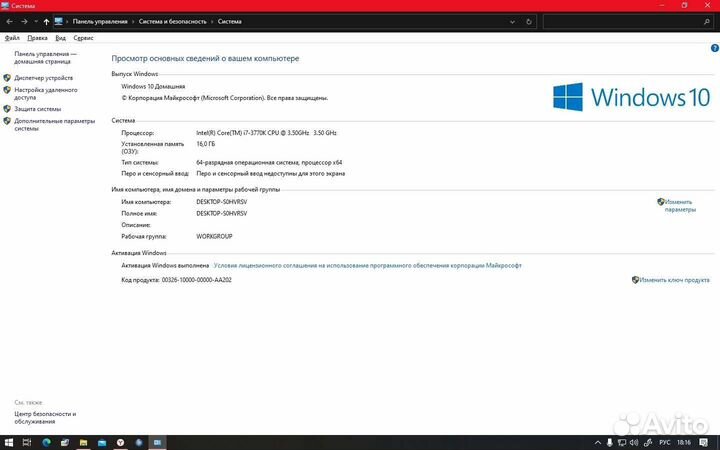Show hidden tray icons chevron

pyautogui.click(x=597, y=442)
